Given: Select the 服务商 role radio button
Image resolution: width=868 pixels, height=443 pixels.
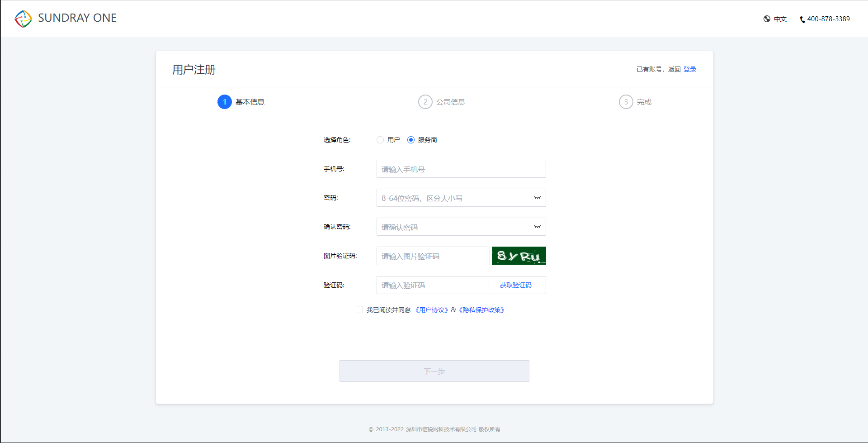Looking at the screenshot, I should [411, 140].
